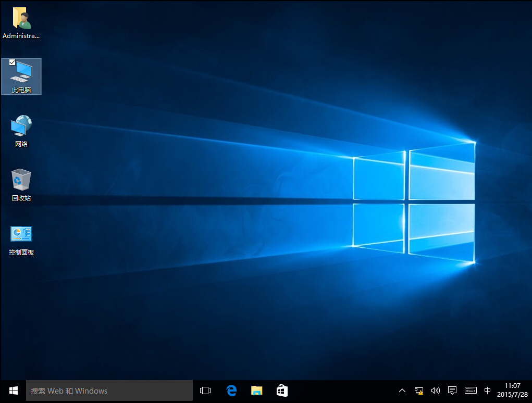Open the volume control tray icon
The width and height of the screenshot is (532, 403).
click(435, 391)
